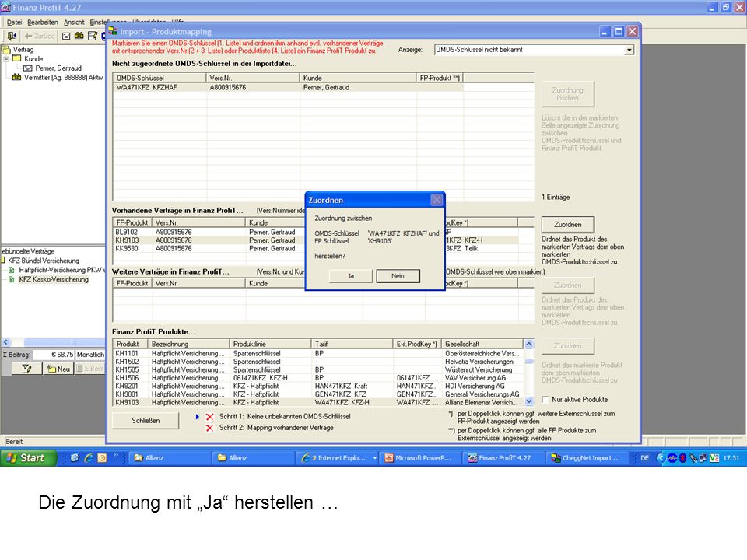747x560 pixels.
Task: Click the exit door icon in Finanz ProfiT toolbar
Action: [x=12, y=36]
